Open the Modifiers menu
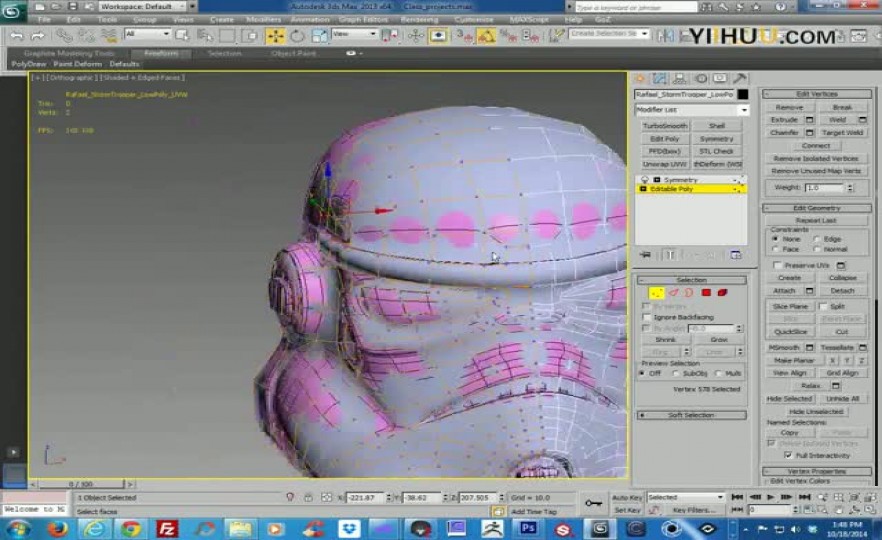 pos(263,20)
